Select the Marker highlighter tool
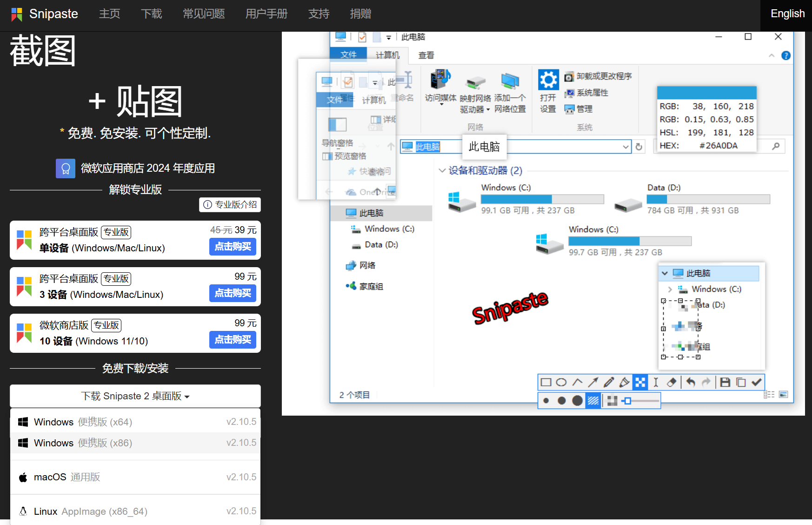Screen dimensions: 812x525 coord(625,383)
